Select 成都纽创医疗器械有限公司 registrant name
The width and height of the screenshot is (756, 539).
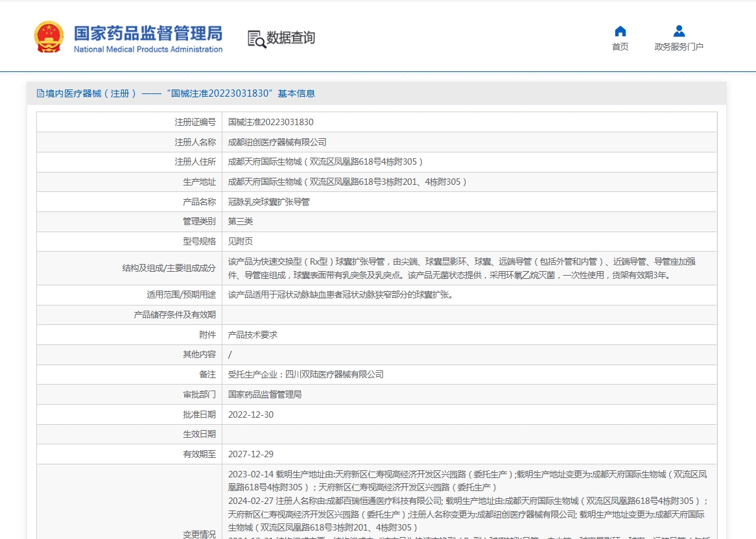pos(278,142)
